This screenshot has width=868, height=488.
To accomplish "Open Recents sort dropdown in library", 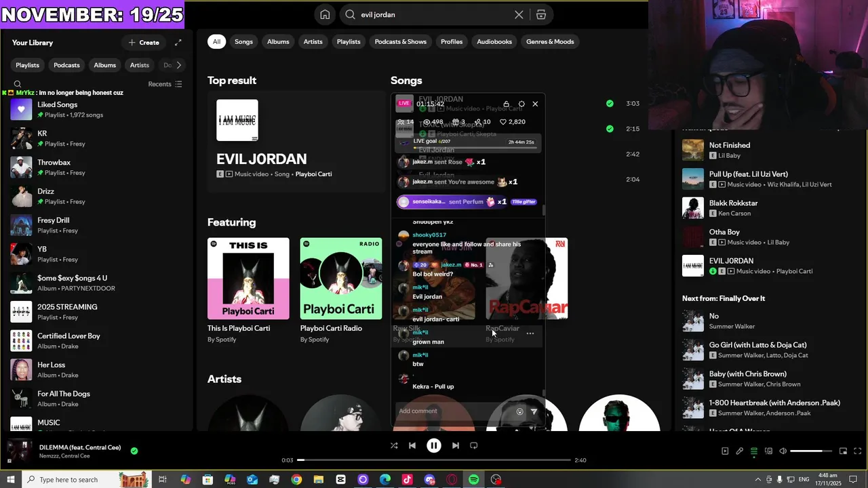I will [x=165, y=84].
